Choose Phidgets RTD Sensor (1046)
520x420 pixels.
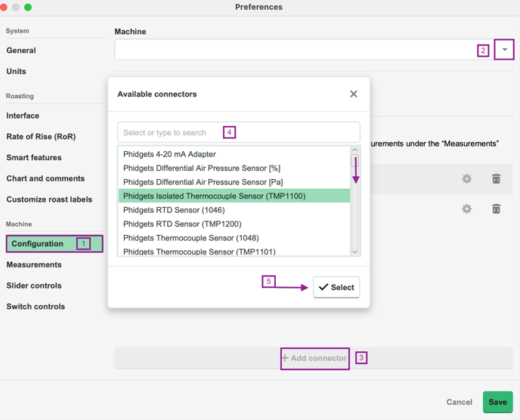click(x=234, y=210)
